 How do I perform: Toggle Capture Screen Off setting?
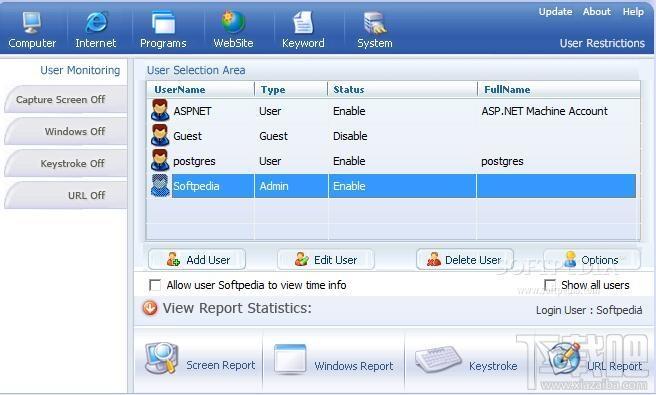(66, 100)
